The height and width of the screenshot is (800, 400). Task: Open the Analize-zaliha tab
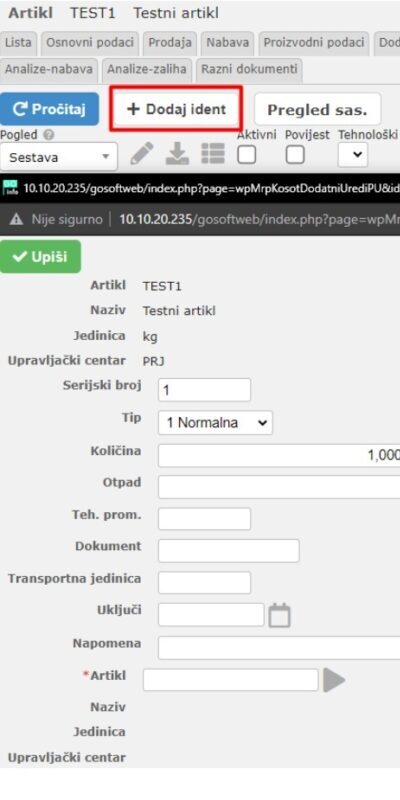point(146,70)
